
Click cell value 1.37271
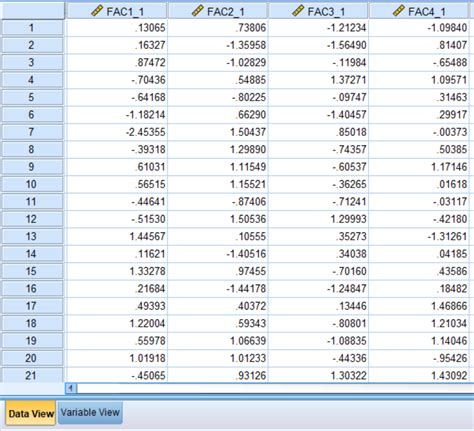tap(318, 80)
